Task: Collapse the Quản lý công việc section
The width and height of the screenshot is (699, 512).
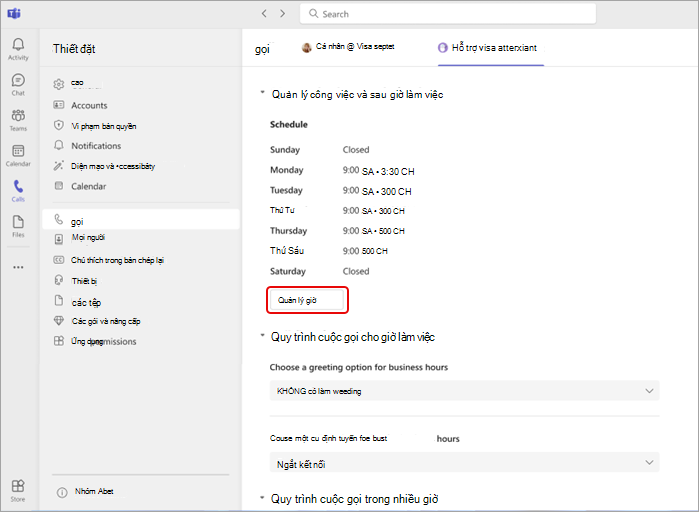Action: coord(263,92)
